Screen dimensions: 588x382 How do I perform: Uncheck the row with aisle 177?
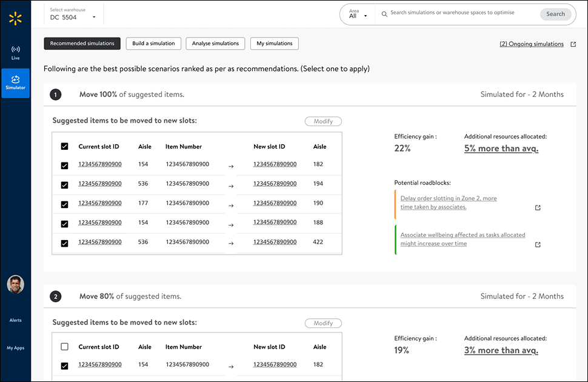point(64,204)
